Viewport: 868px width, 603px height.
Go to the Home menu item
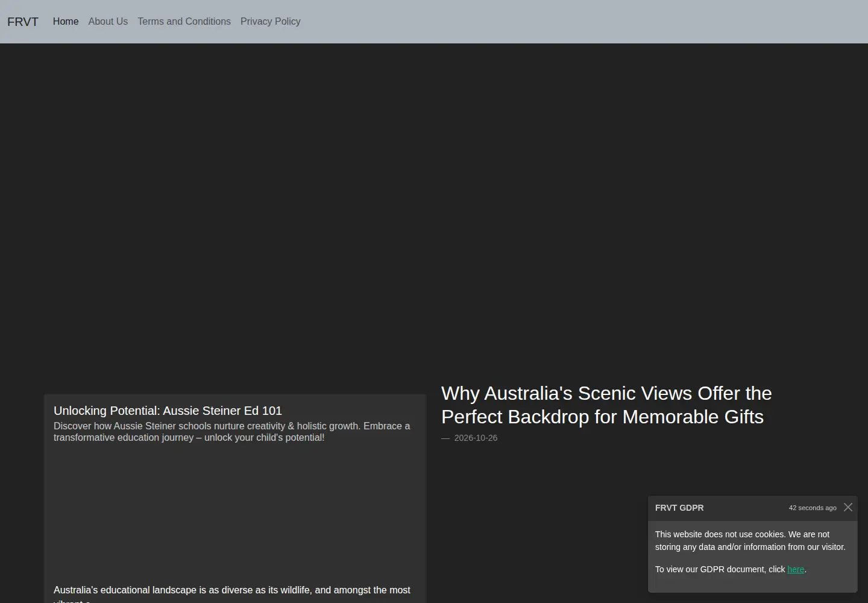(66, 22)
